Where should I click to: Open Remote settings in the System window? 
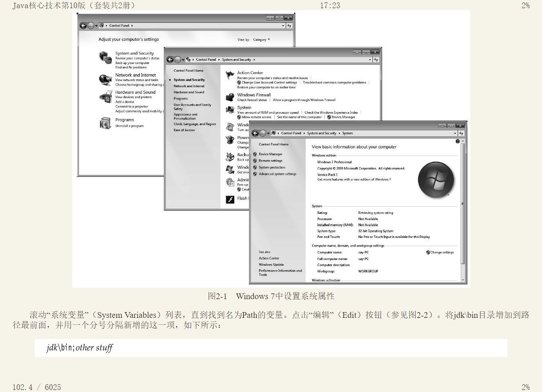click(x=271, y=161)
